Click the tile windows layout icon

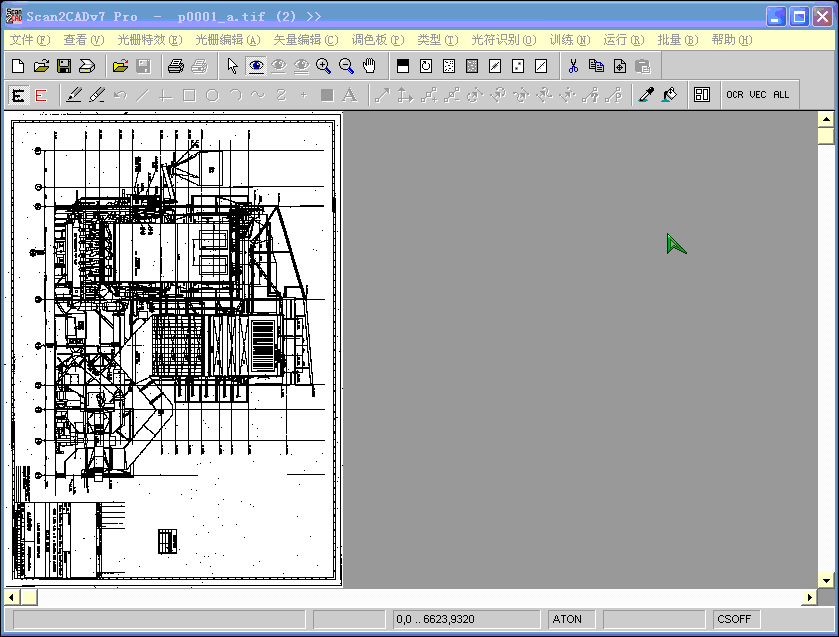(x=701, y=95)
